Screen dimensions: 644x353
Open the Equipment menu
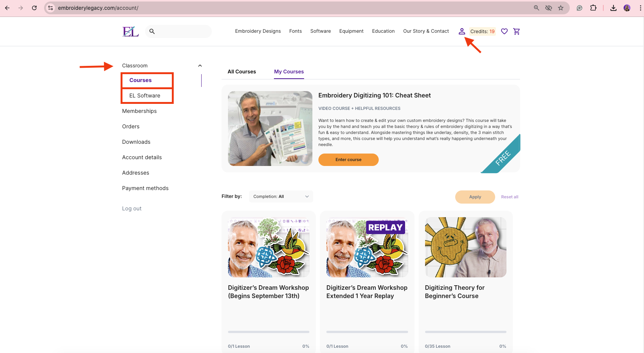coord(351,31)
